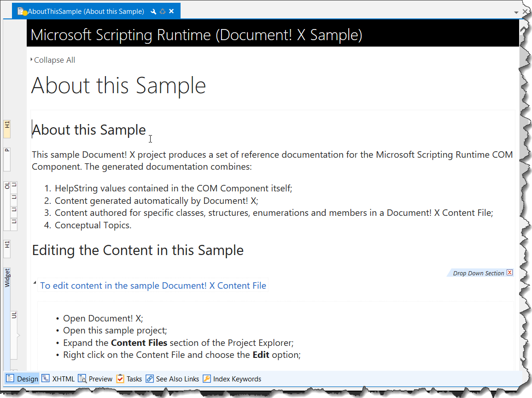Click the scrollbar up arrow
The height and width of the screenshot is (398, 532).
point(524,29)
